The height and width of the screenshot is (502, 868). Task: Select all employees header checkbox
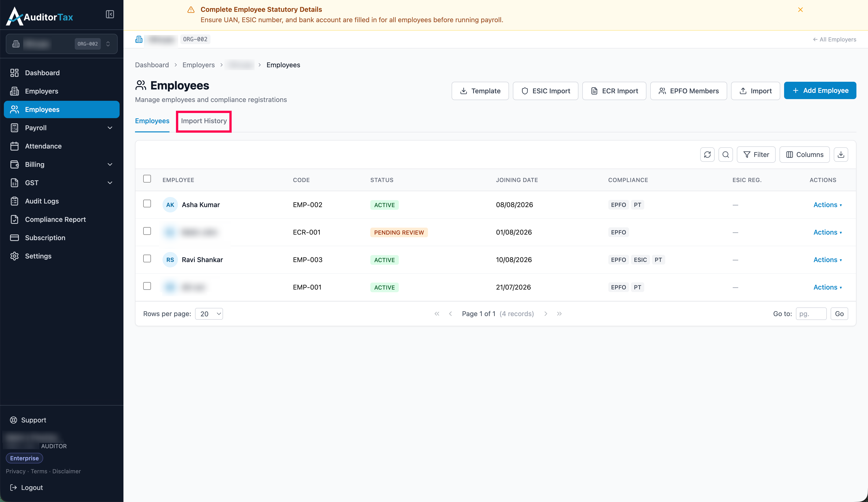[147, 178]
